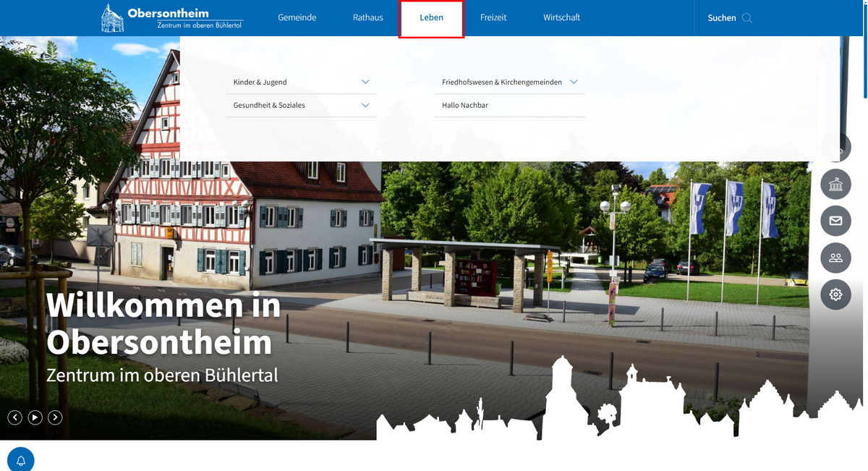Screen dimensions: 868x471
Task: Open Friedhofswesen & Kirchengemeinden link
Action: click(502, 82)
